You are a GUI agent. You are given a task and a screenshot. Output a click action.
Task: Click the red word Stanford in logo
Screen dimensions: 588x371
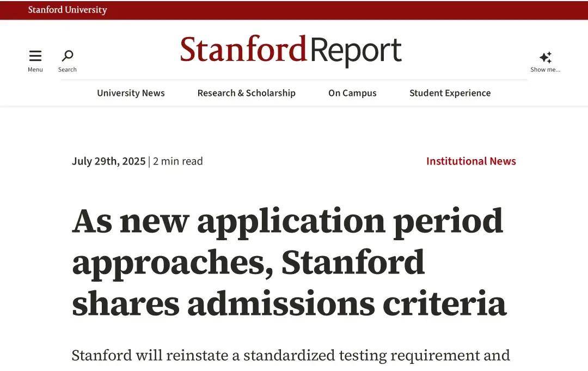[243, 49]
